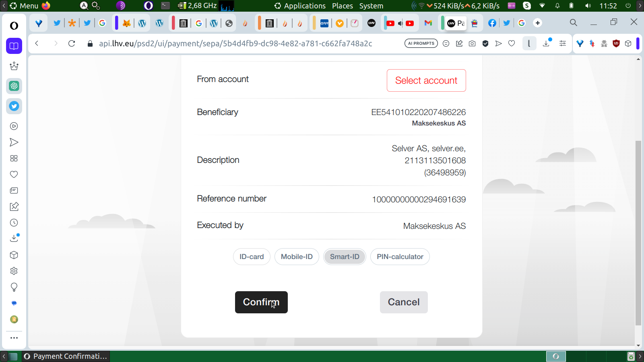Click the pin/edit icon in address bar
Viewport: 644px width, 362px height.
click(459, 43)
